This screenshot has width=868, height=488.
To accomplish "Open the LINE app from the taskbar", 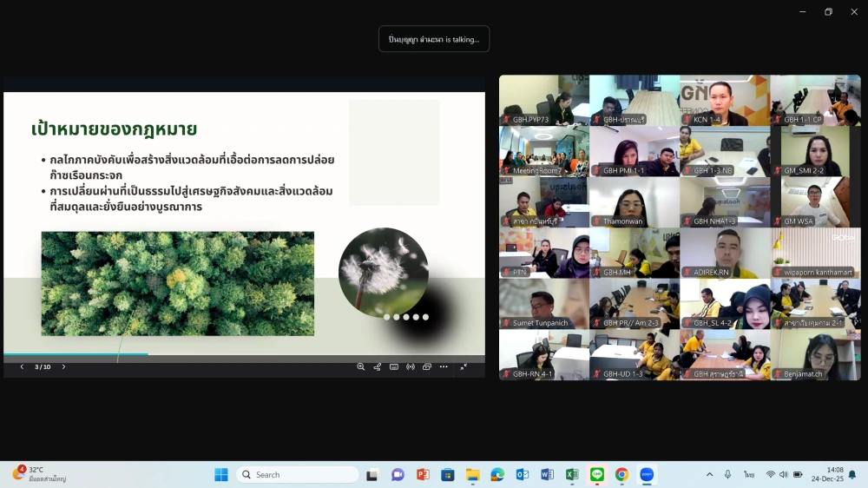I will (x=597, y=475).
